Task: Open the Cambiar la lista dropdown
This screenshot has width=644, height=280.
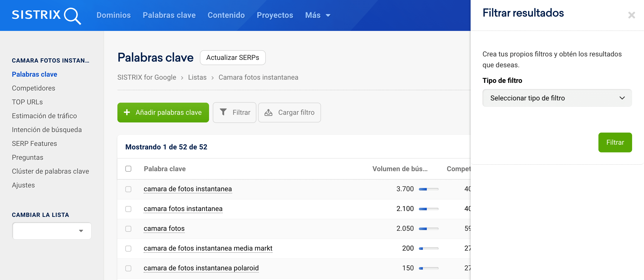Action: [x=52, y=231]
